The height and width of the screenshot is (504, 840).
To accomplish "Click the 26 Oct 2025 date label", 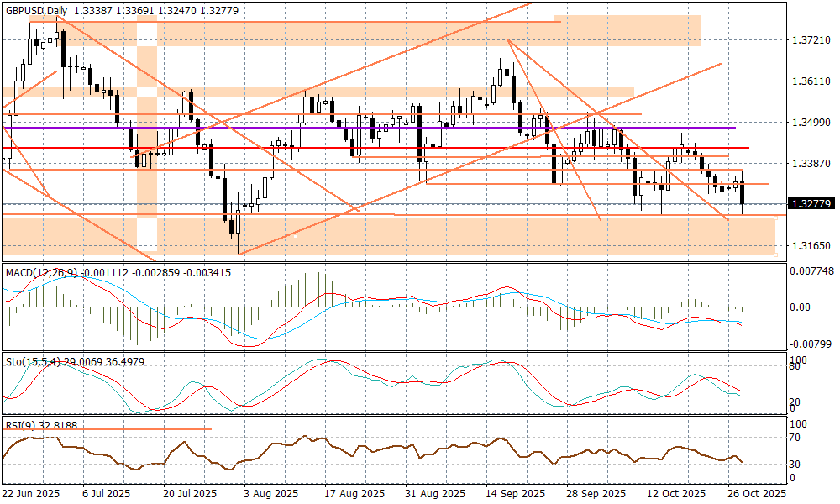I will tap(756, 494).
